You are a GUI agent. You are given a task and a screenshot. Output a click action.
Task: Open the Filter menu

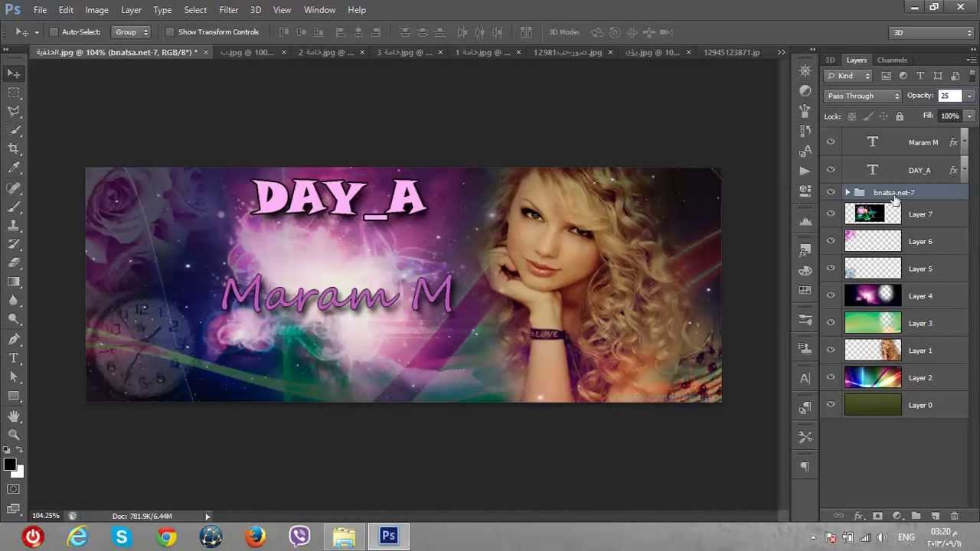click(228, 10)
